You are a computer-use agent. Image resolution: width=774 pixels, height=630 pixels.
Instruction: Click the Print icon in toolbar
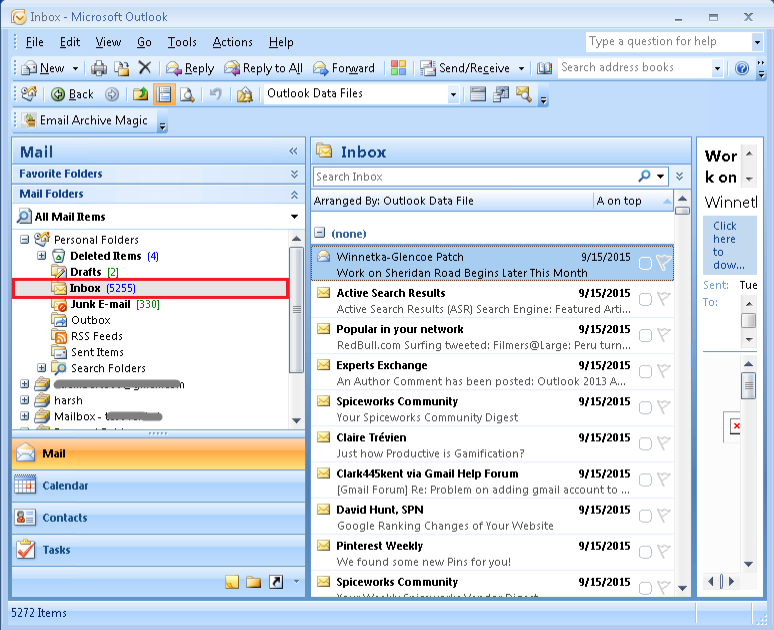[99, 68]
